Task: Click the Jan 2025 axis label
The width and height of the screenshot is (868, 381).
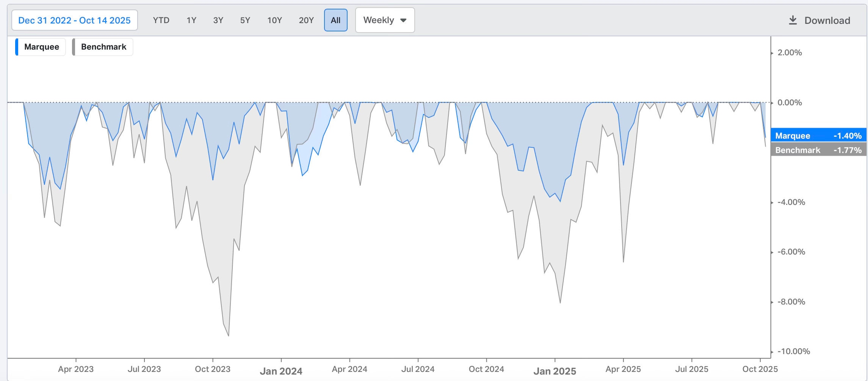Action: click(x=555, y=371)
